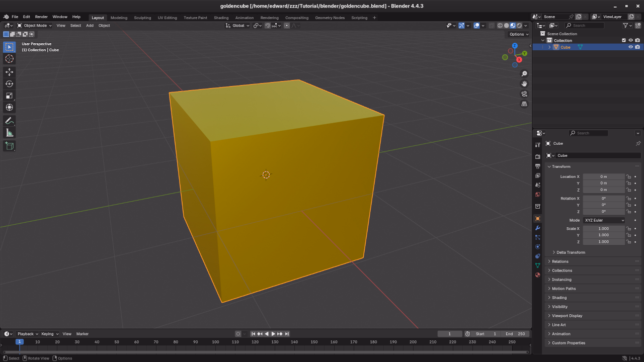Expand the Relations panel

coord(593,261)
